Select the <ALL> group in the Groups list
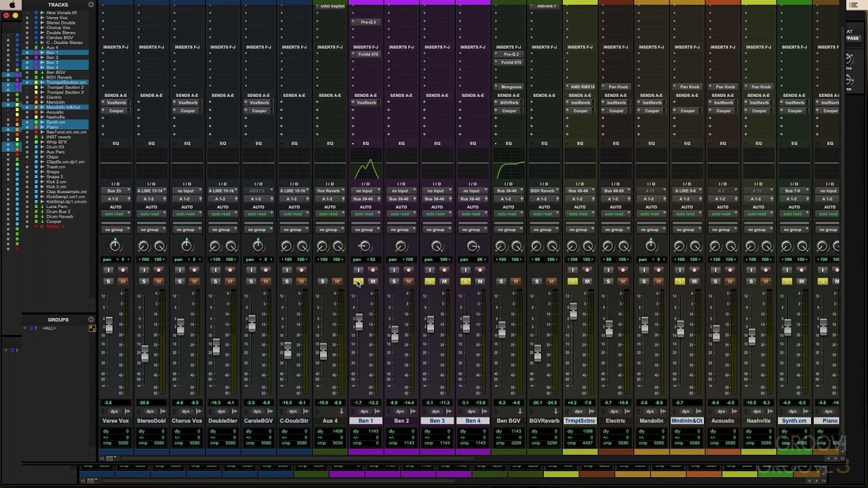Screen dimensions: 868x488 (x=49, y=327)
